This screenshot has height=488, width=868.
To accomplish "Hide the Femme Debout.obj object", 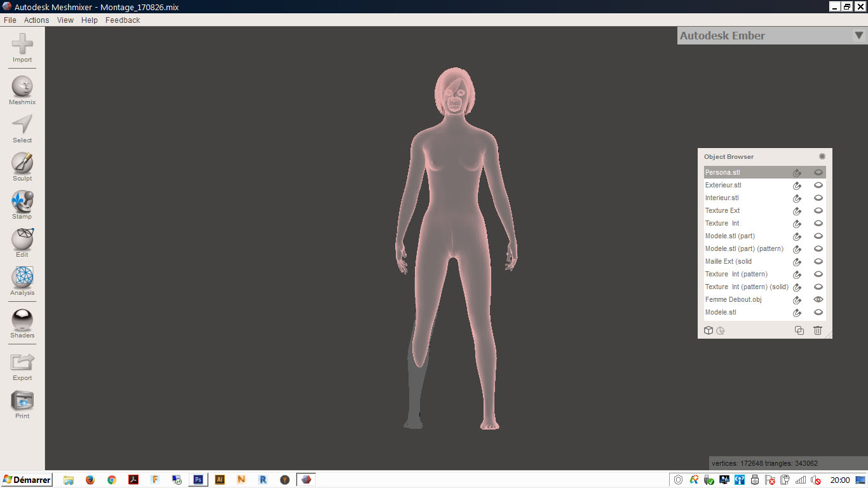I will [818, 299].
